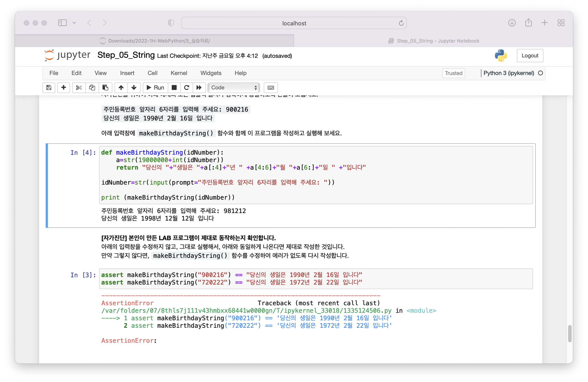Click inside the In [3] assert code cell

(x=316, y=279)
